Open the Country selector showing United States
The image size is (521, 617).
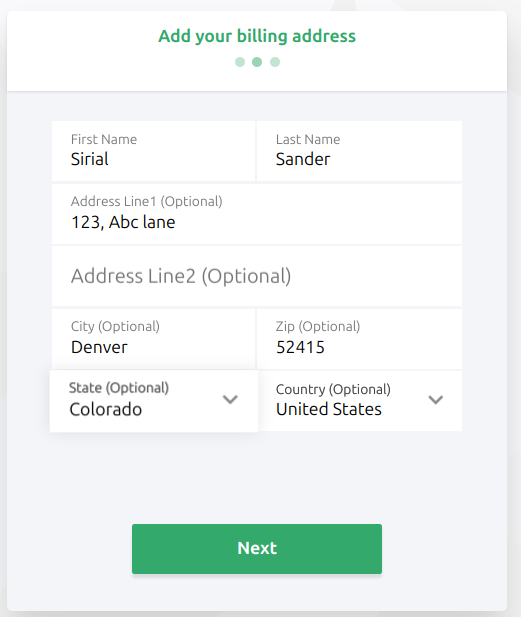point(360,401)
